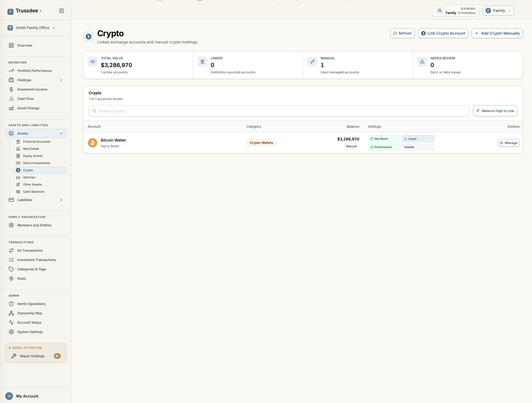Viewport: 532px width, 403px height.
Task: Toggle the Net Worth setting
Action: point(384,139)
